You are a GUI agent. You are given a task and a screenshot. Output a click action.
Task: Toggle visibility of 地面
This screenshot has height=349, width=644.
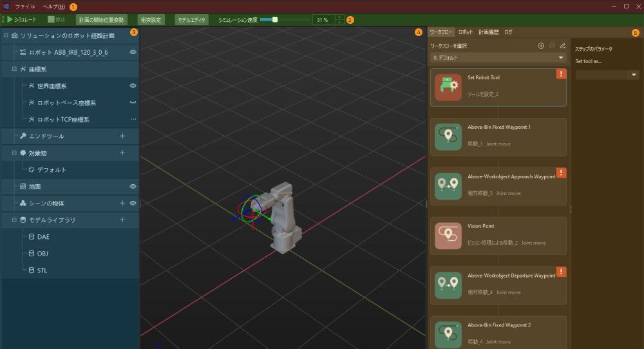click(x=133, y=186)
